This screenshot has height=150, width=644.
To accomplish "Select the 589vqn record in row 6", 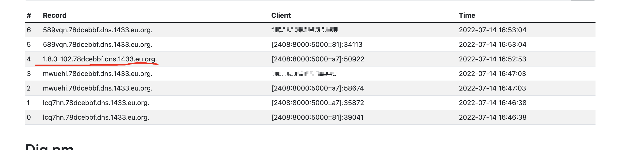I will coord(97,30).
